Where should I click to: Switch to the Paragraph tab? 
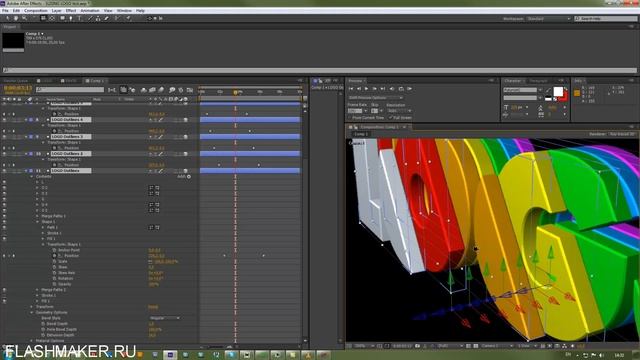pos(538,81)
